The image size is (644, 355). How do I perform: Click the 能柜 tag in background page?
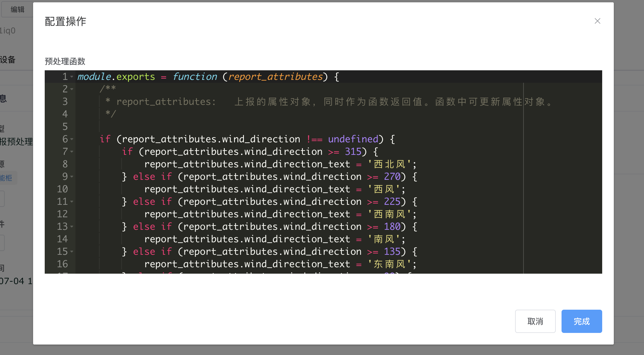click(6, 178)
